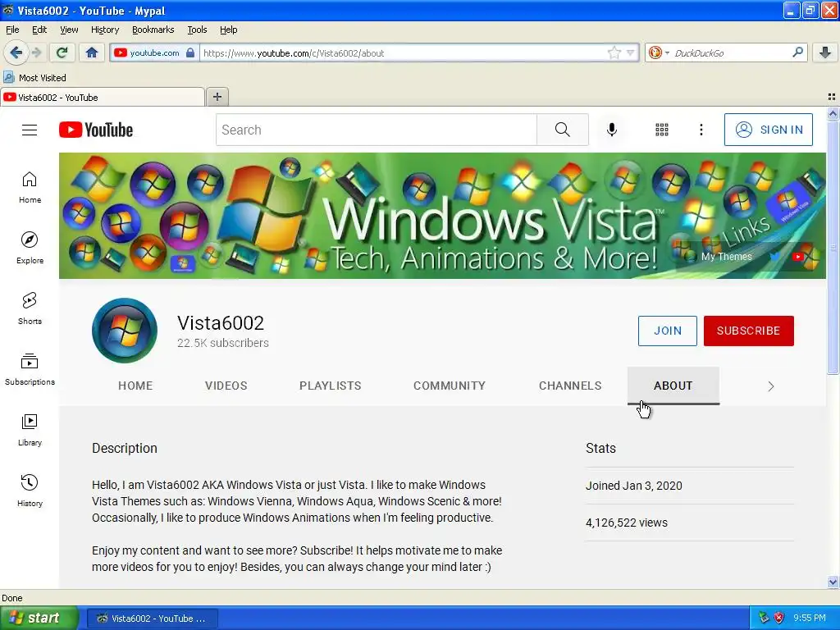Start voice search with the microphone icon
Screen dimensions: 840x630
pos(612,130)
